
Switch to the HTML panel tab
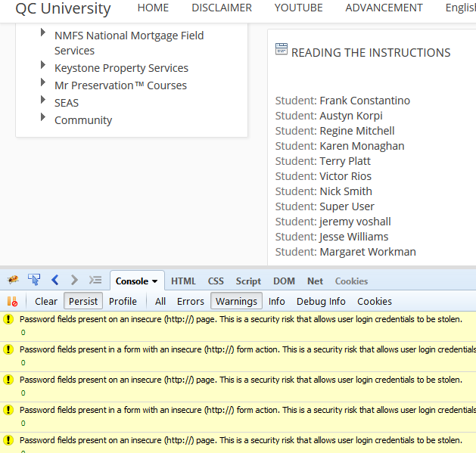click(183, 281)
